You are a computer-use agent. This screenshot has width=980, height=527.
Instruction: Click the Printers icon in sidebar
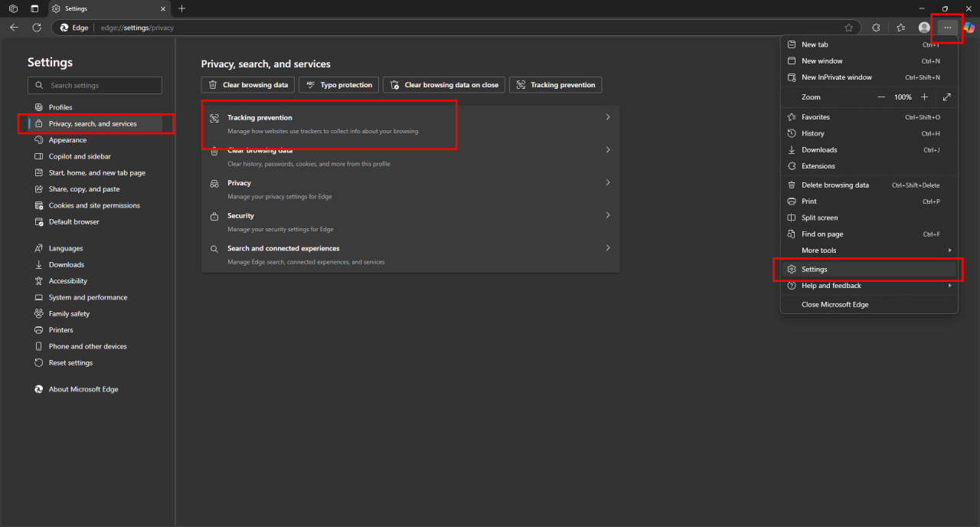[x=39, y=330]
